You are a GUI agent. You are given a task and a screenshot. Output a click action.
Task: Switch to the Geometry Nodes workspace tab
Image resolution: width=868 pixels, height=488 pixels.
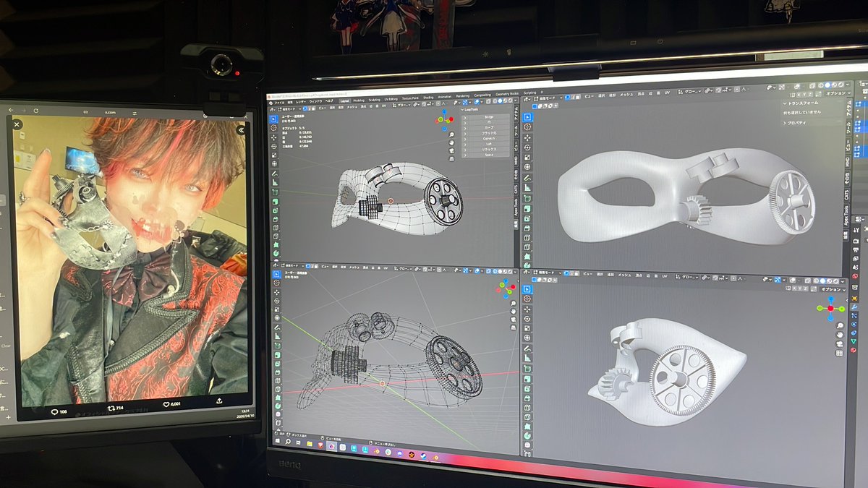coord(506,94)
